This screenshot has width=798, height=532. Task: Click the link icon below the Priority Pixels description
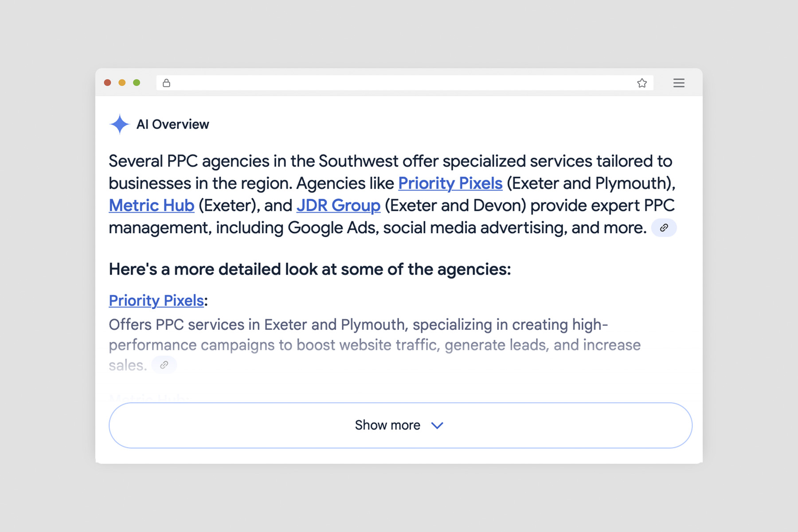[164, 364]
